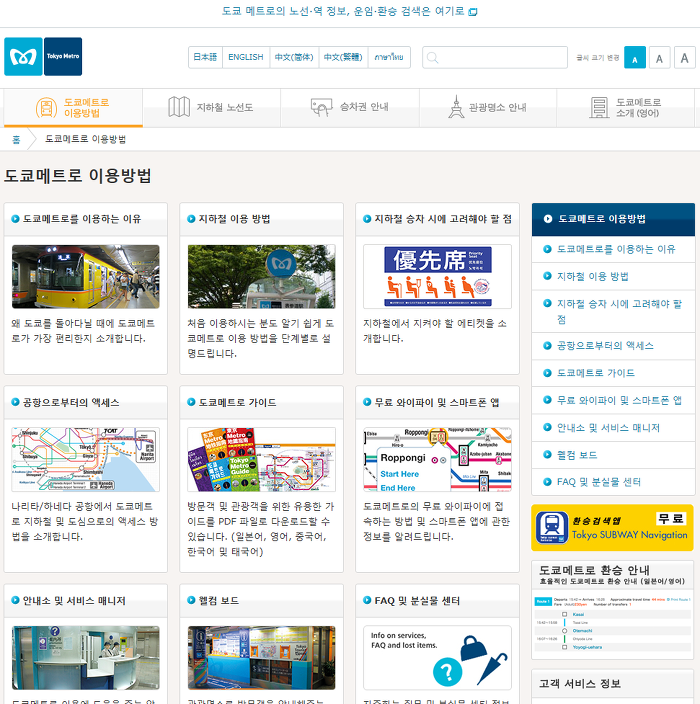
Task: Open card heading 도쿄메트로 가이드
Action: click(237, 403)
